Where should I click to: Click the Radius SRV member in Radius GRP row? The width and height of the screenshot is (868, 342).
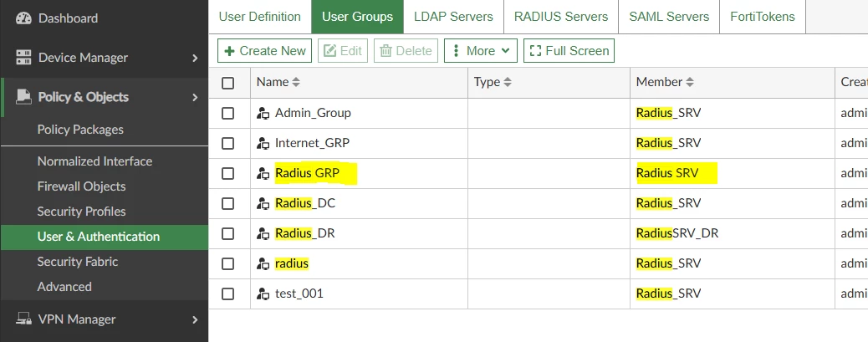coord(667,173)
